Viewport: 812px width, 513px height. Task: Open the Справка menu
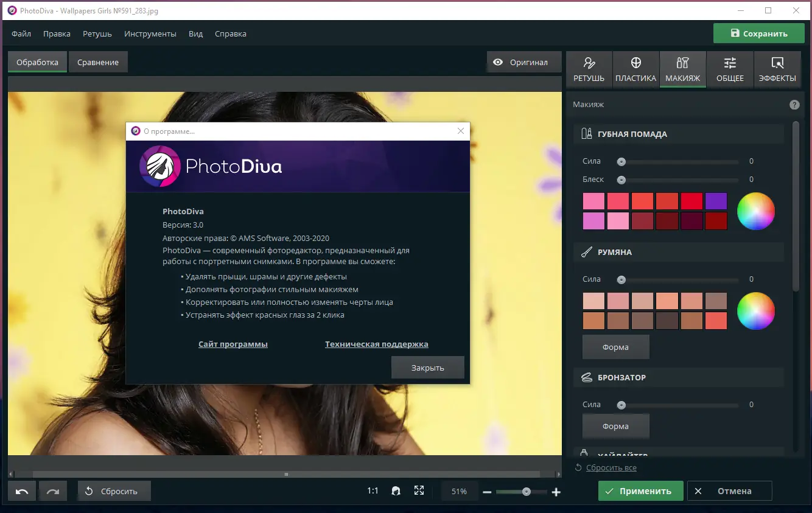click(231, 34)
